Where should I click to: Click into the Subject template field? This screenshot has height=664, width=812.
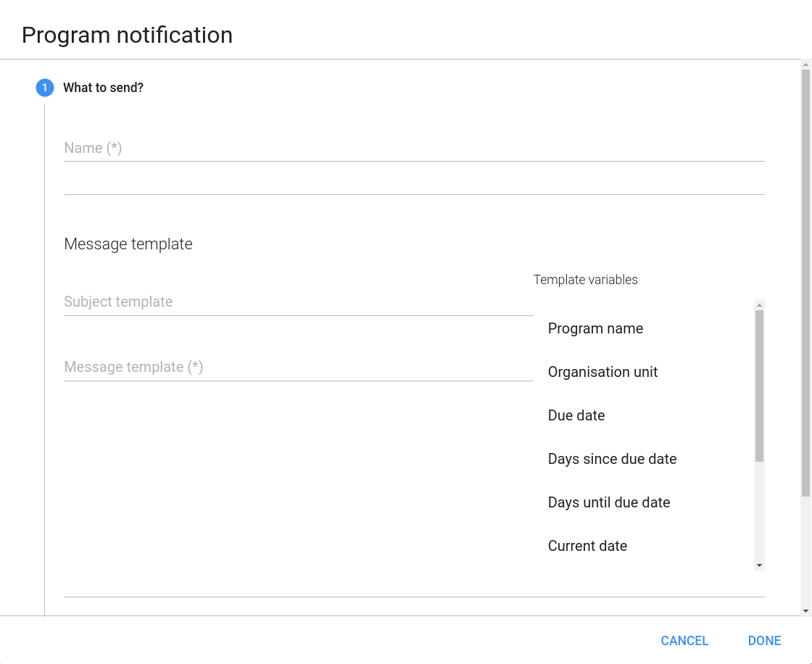(x=298, y=302)
